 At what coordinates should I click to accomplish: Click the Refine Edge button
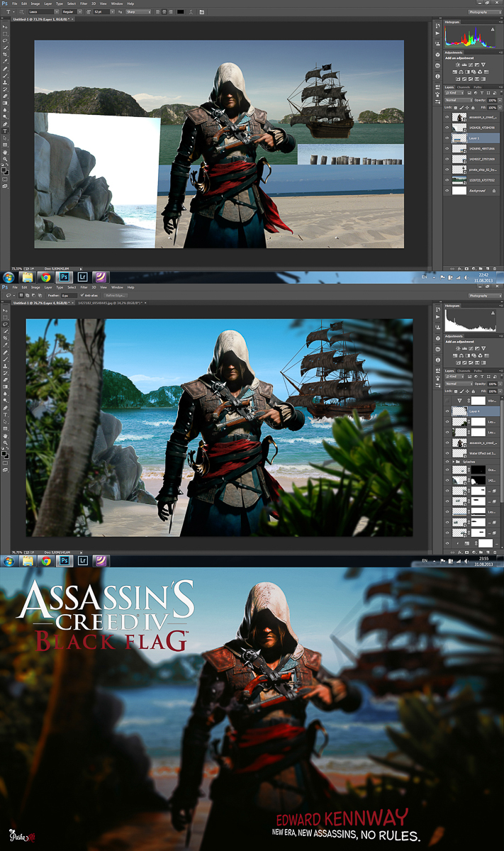pos(116,295)
